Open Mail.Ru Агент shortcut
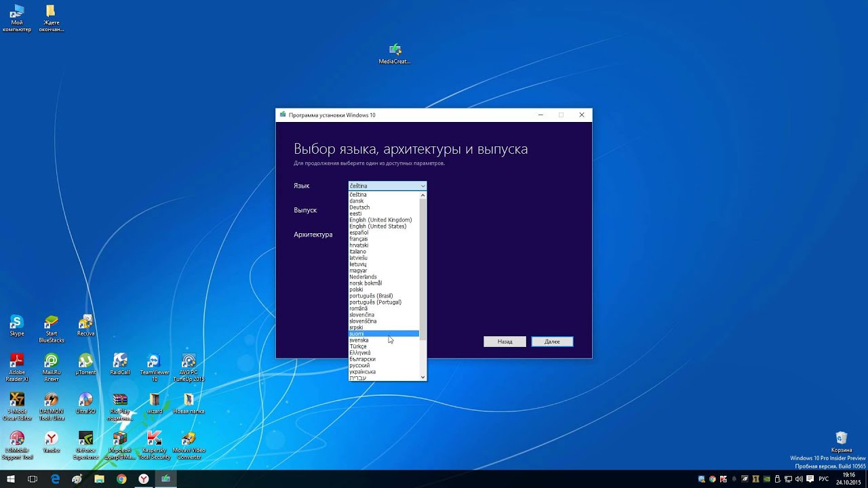 click(52, 367)
